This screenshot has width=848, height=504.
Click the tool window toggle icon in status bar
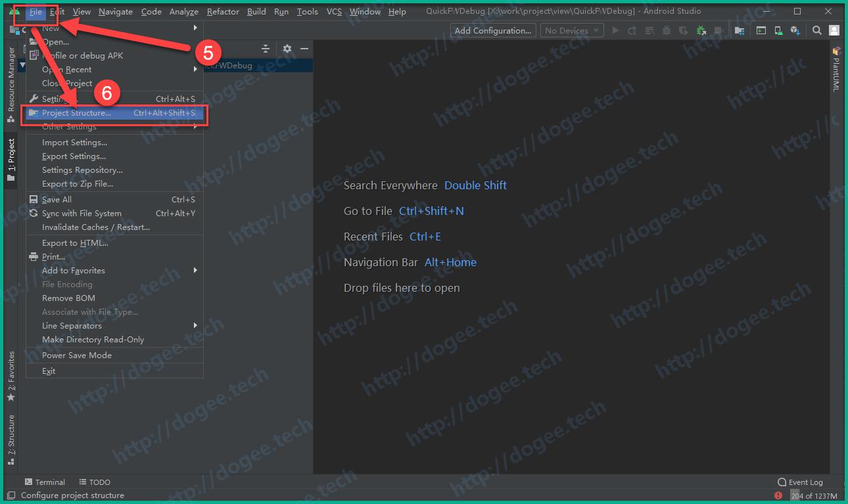pyautogui.click(x=10, y=495)
